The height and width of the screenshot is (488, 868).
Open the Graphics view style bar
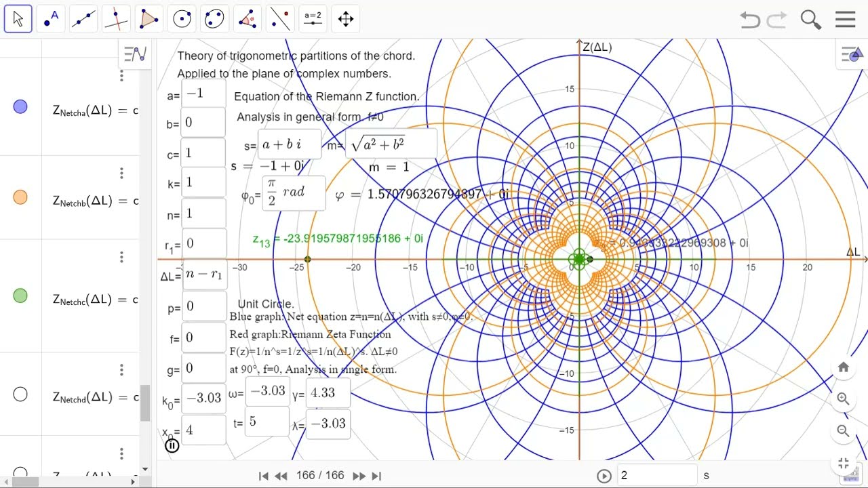[850, 55]
